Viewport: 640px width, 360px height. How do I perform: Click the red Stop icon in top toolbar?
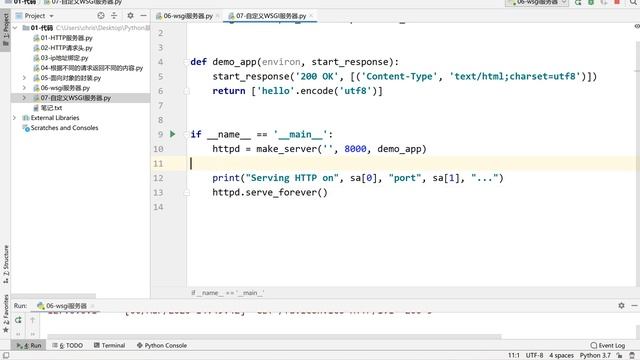[x=617, y=2]
